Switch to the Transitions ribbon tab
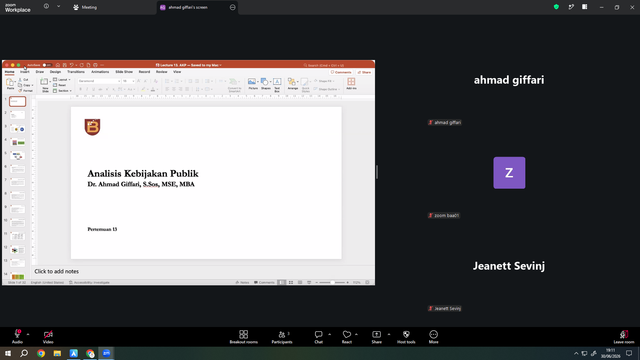640x360 pixels. click(x=76, y=72)
